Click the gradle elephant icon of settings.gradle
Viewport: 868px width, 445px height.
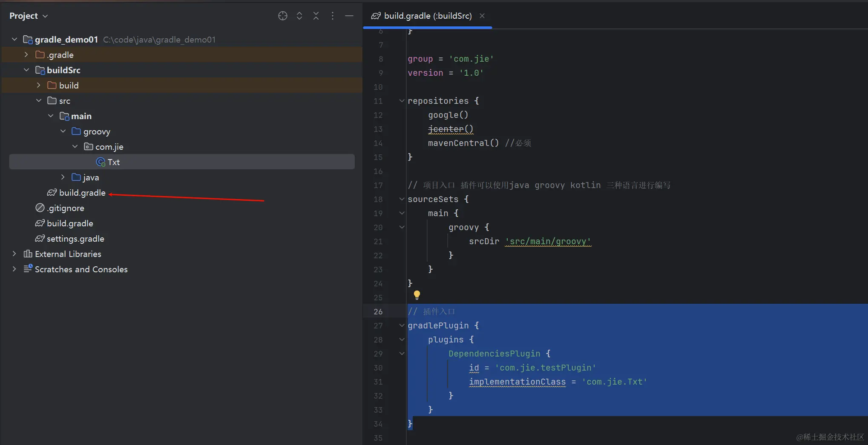click(x=40, y=239)
